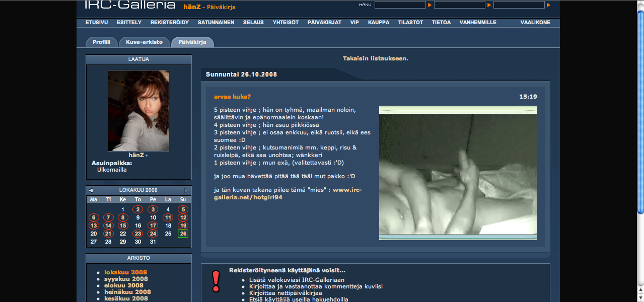Click next month arrow in calendar
644x302 pixels.
click(186, 190)
